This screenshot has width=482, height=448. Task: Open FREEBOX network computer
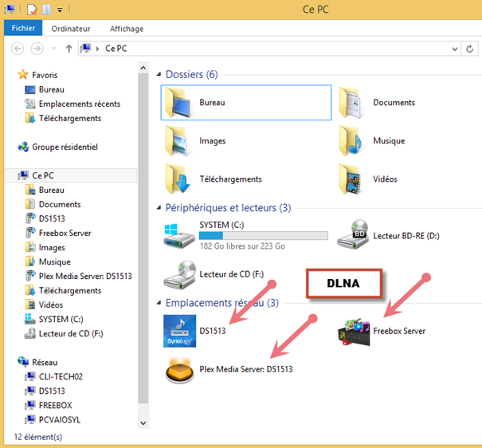pos(55,405)
